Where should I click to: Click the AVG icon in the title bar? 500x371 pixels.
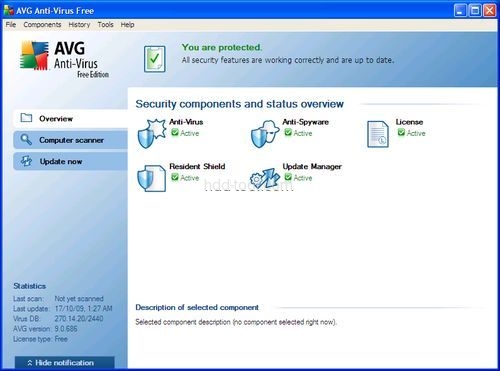coord(9,10)
